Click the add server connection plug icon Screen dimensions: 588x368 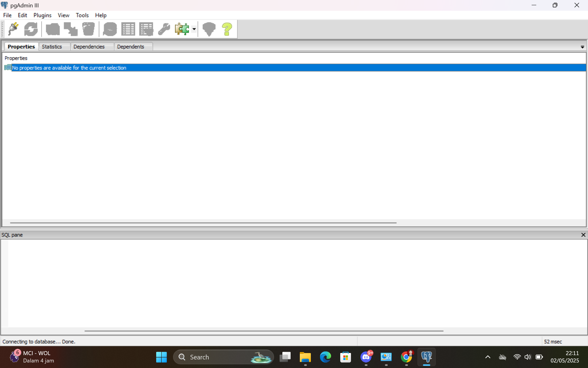(13, 29)
